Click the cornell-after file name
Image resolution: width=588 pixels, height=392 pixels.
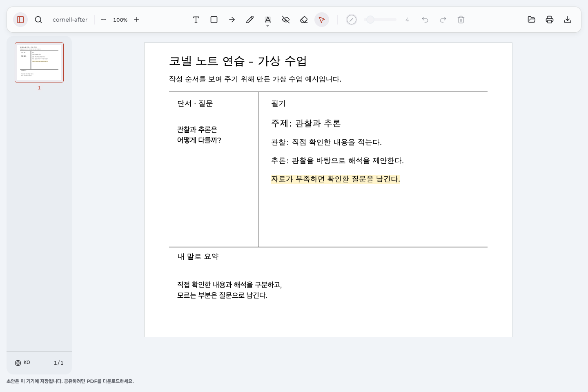[x=70, y=20]
